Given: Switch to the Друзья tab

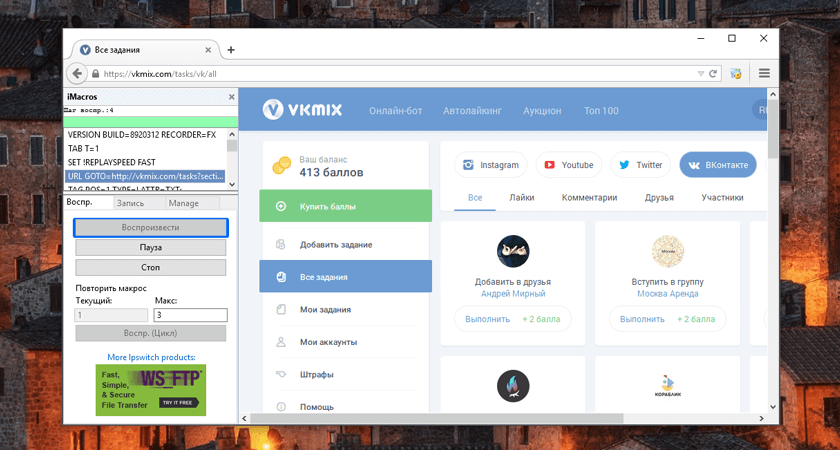Looking at the screenshot, I should [x=659, y=198].
